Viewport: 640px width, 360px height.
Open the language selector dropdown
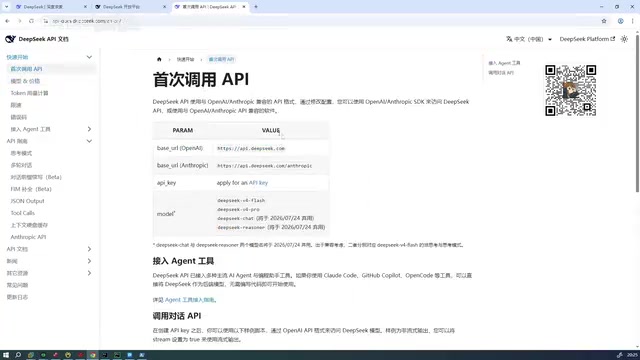click(x=529, y=39)
